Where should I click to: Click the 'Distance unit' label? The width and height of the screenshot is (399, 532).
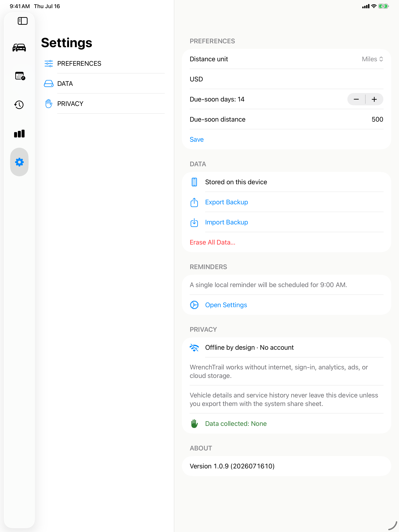209,59
